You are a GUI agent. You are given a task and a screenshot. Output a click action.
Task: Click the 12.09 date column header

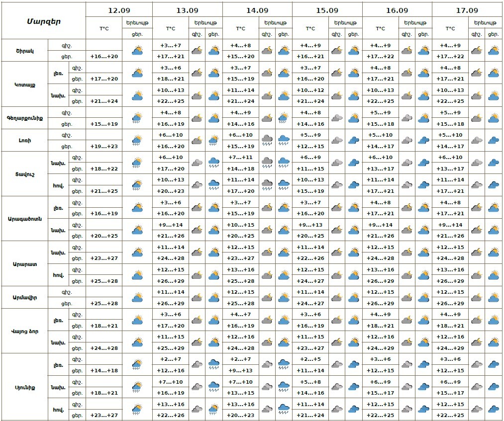(x=119, y=10)
